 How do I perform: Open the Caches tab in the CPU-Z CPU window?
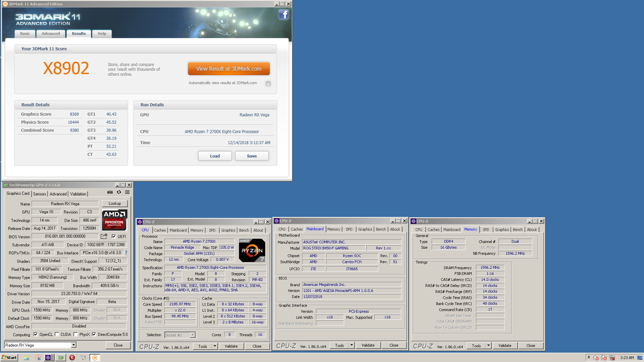pyautogui.click(x=160, y=230)
